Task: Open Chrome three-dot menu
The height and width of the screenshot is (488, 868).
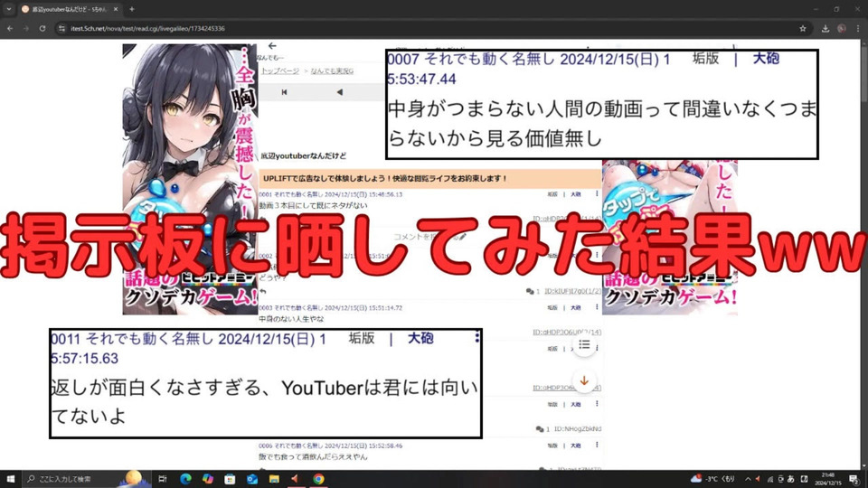Action: click(857, 28)
